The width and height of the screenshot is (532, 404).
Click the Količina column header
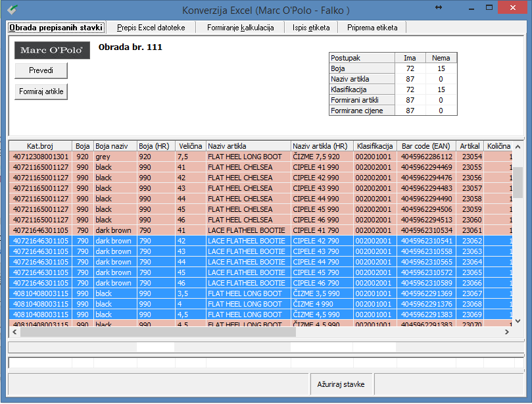498,146
